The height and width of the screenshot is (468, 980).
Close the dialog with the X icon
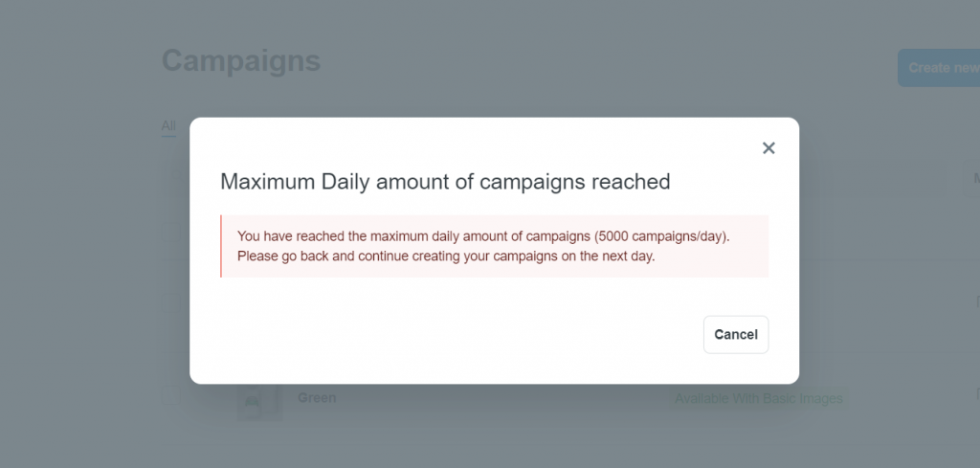coord(768,148)
